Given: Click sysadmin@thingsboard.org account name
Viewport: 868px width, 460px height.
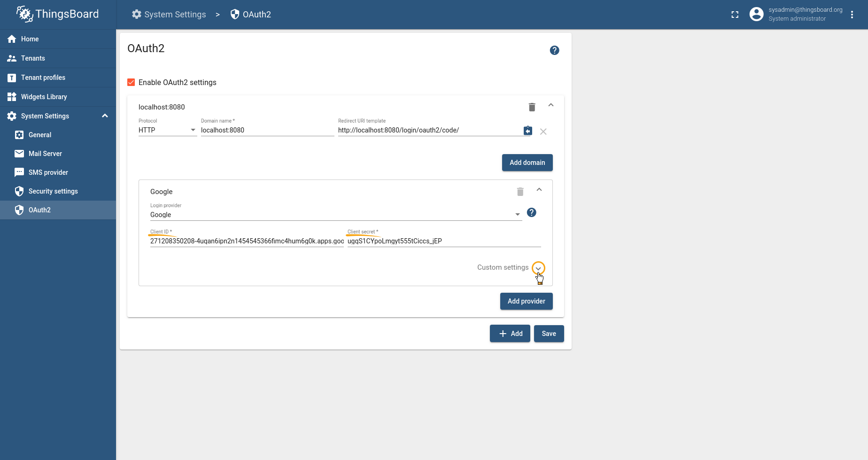Looking at the screenshot, I should (806, 10).
